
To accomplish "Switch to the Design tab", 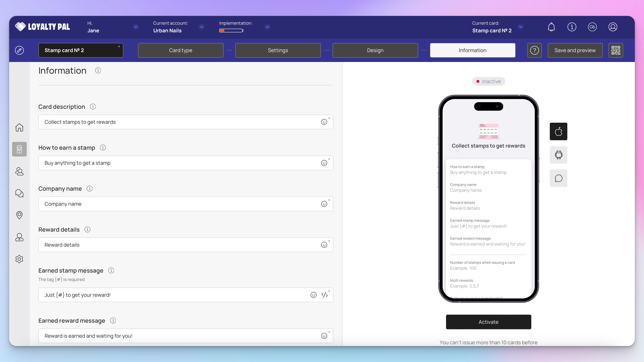I will pyautogui.click(x=375, y=50).
